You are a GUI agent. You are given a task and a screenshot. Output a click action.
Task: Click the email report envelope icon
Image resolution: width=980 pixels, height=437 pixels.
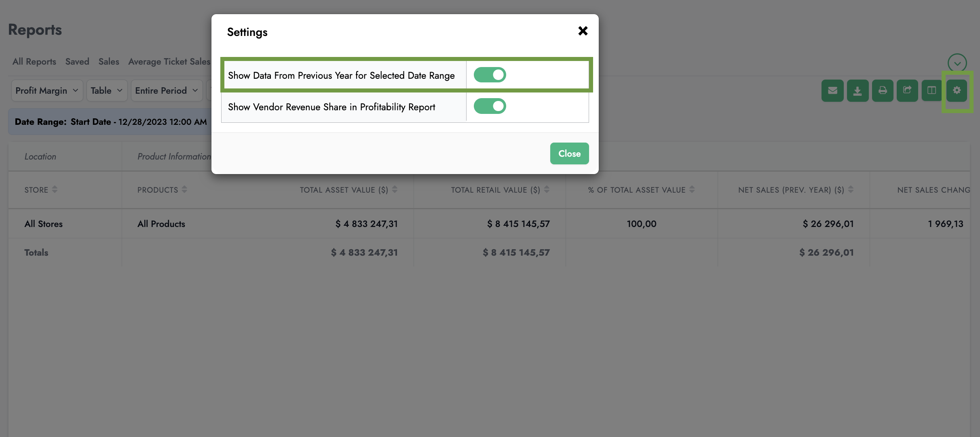[832, 90]
